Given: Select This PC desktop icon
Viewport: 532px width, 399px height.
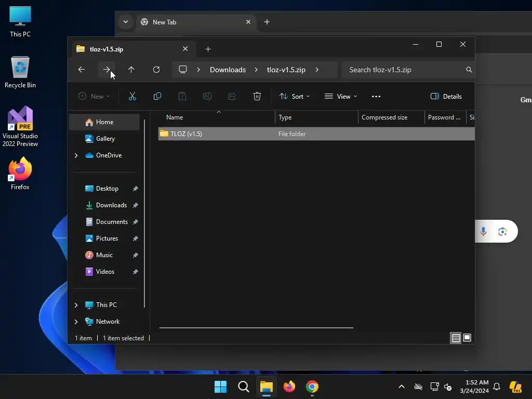Looking at the screenshot, I should [20, 21].
